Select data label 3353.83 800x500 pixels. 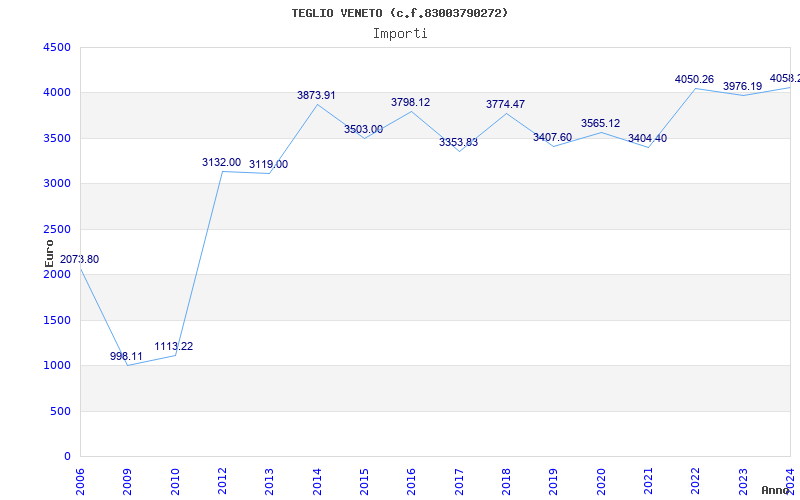click(x=459, y=142)
